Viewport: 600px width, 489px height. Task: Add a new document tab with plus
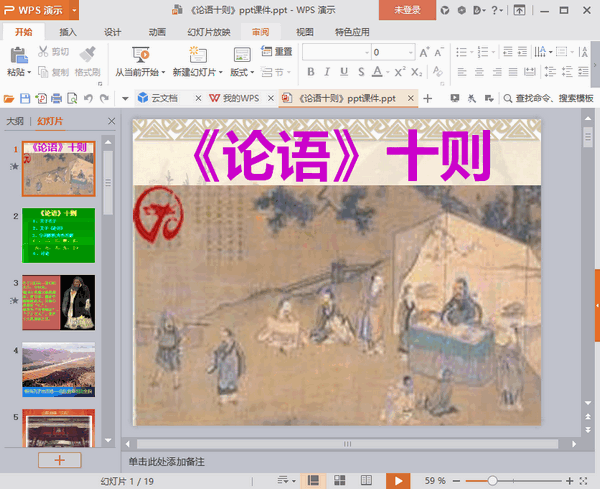(427, 99)
